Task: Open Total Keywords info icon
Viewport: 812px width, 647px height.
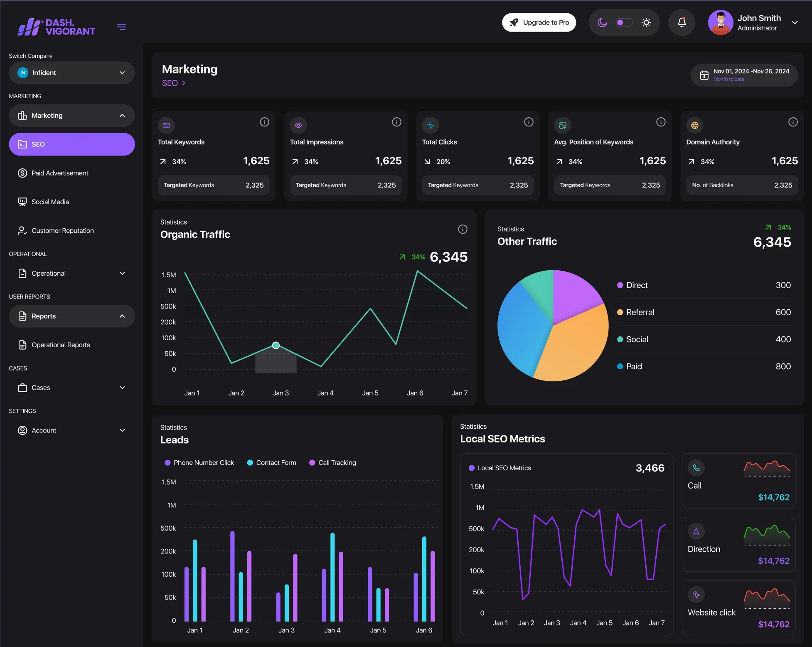Action: (264, 122)
